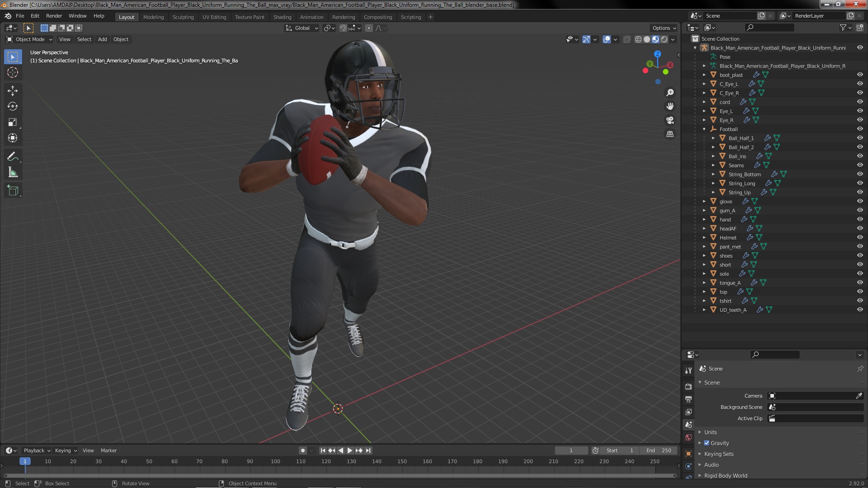868x488 pixels.
Task: Click the Camera eyedropper icon
Action: (x=859, y=396)
